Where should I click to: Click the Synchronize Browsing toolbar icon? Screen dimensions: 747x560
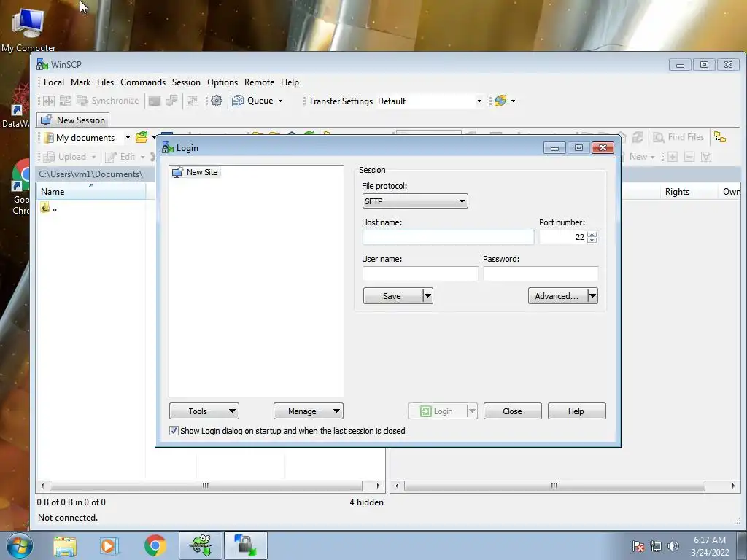pyautogui.click(x=65, y=101)
